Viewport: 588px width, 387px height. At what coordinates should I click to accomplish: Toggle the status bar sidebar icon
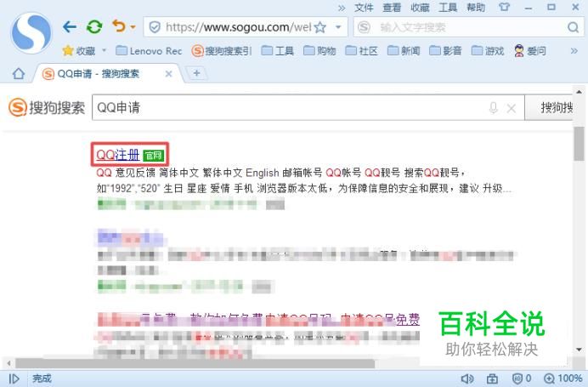14,378
